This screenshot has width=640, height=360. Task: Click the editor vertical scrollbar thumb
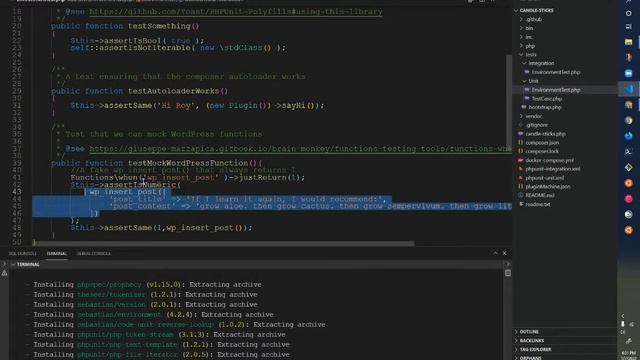(x=509, y=102)
